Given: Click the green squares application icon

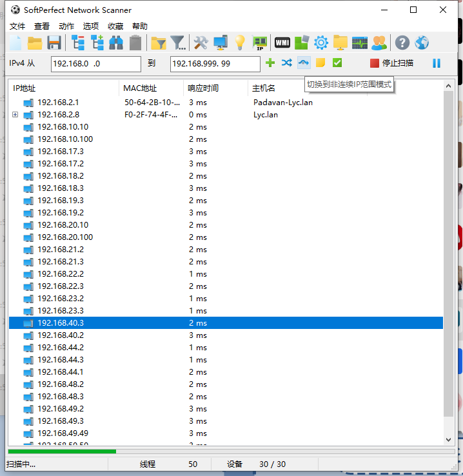Looking at the screenshot, I should (302, 43).
